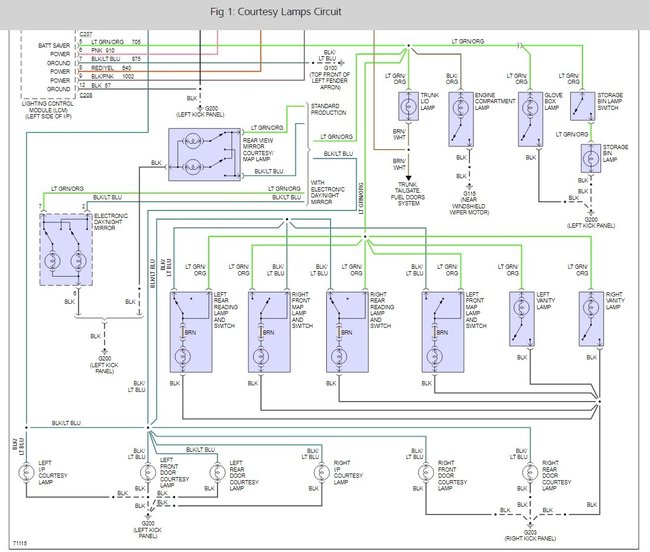
Task: Click the Right Rear Reading Lamp block
Action: (344, 332)
